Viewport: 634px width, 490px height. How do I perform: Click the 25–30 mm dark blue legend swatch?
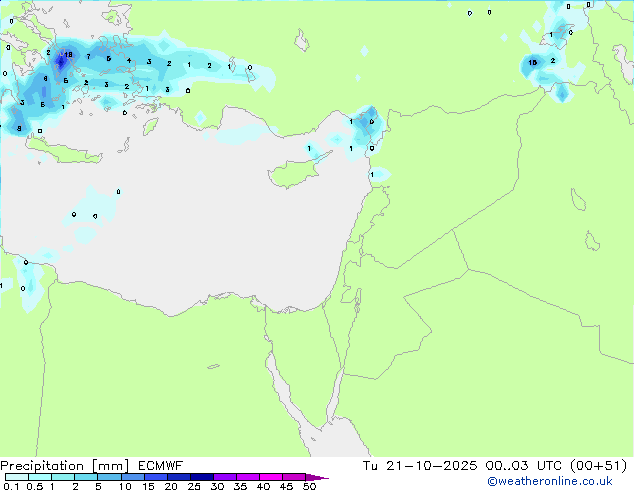point(201,477)
